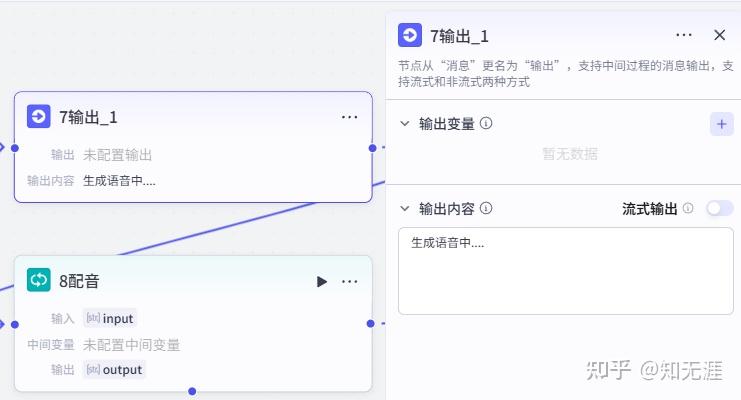741x400 pixels.
Task: Click the 7输出_1 title on the canvas node
Action: (88, 117)
